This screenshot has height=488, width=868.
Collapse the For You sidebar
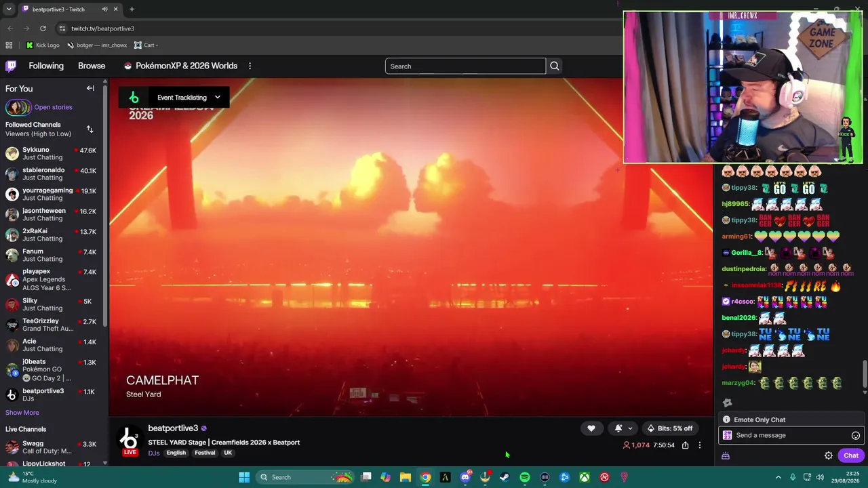90,88
